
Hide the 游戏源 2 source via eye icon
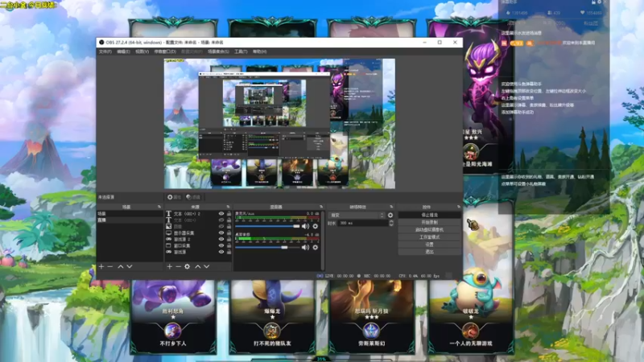point(221,239)
